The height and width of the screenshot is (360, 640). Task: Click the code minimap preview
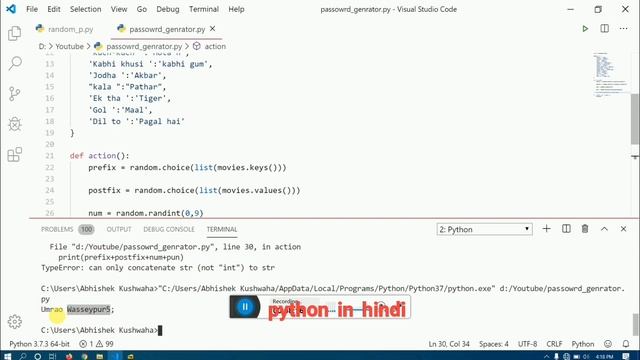click(610, 75)
